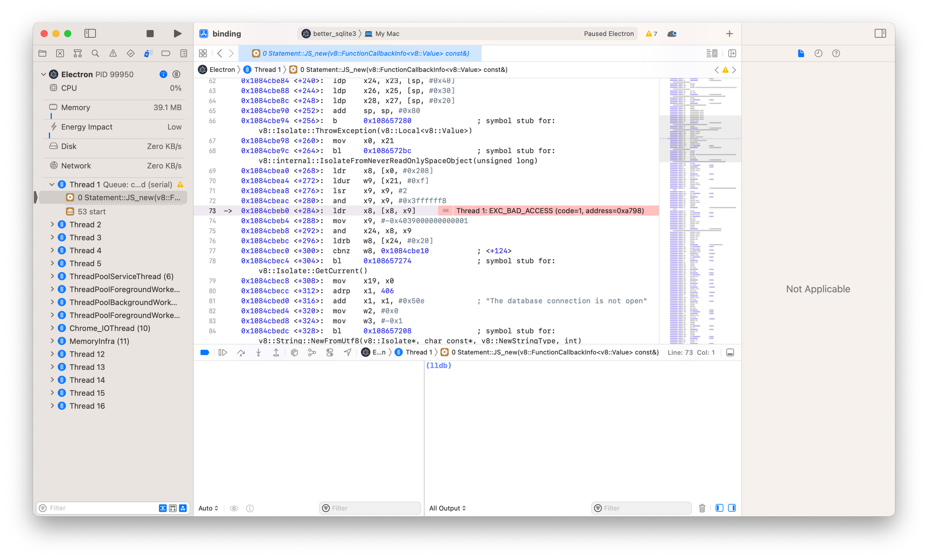Click the Stop button in the toolbar
The image size is (928, 560).
[x=150, y=33]
